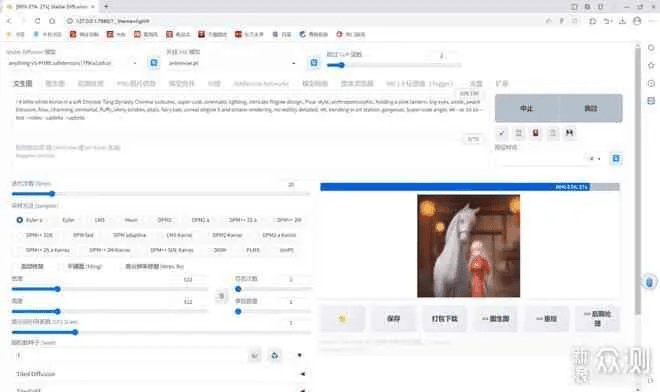Click the generated horse image preview
Screen dimensions: 660x392
click(468, 246)
